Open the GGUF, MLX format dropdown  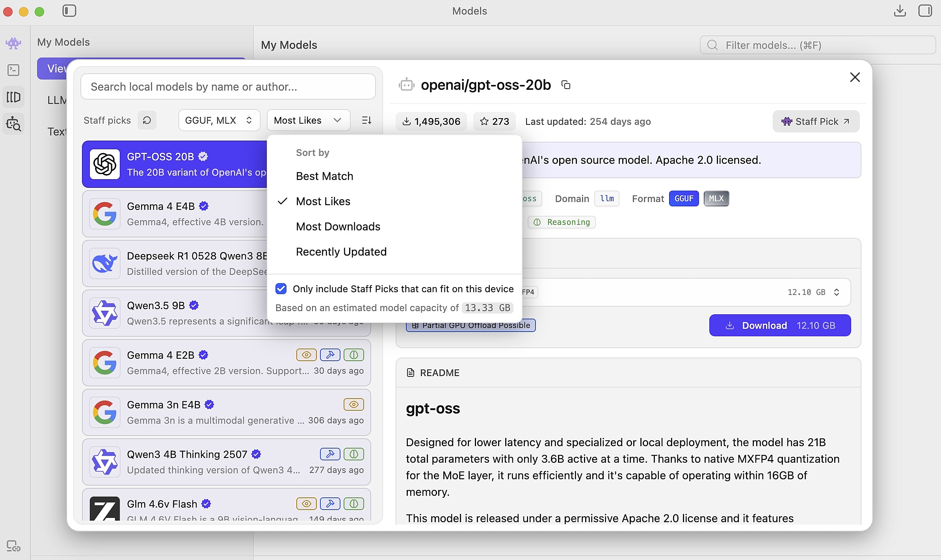tap(219, 120)
